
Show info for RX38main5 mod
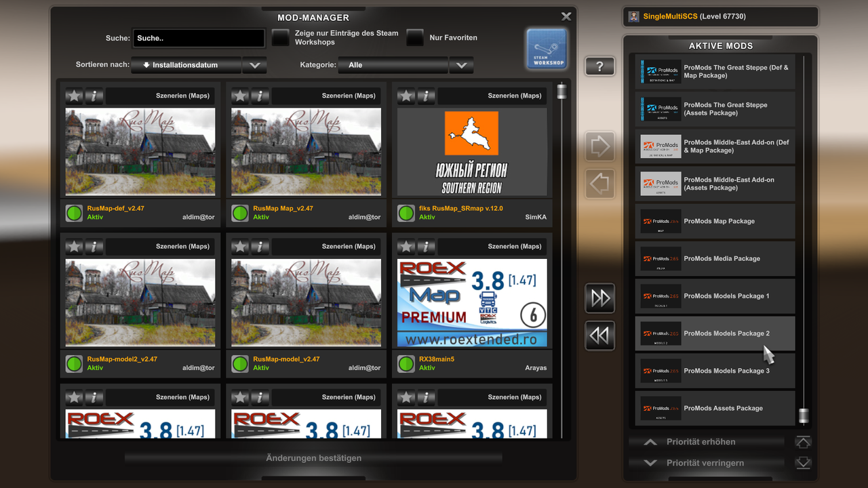click(x=427, y=246)
